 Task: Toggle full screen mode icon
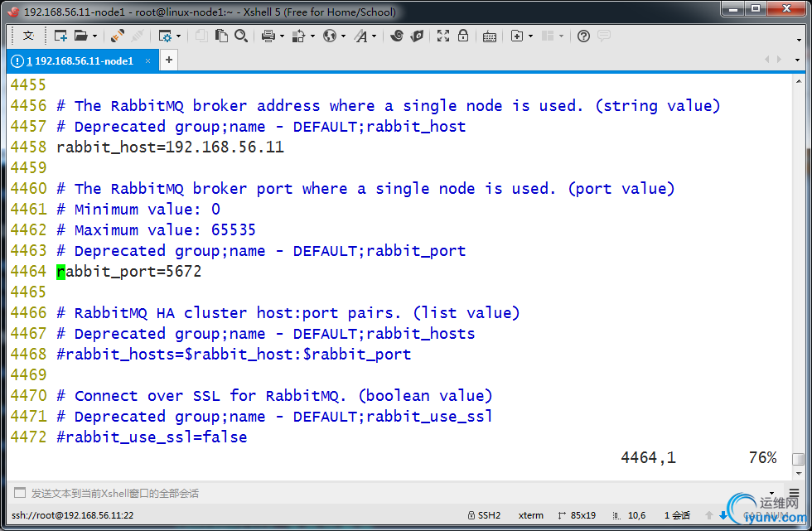click(443, 36)
